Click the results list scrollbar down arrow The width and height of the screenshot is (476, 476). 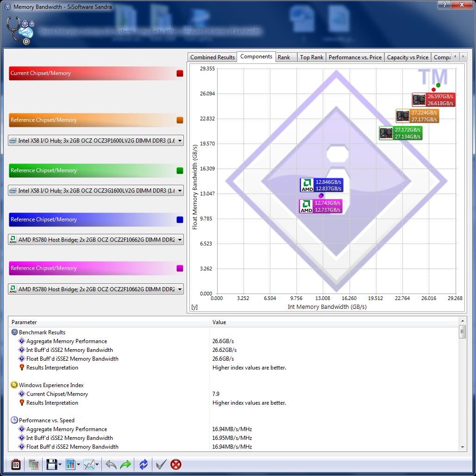(462, 447)
